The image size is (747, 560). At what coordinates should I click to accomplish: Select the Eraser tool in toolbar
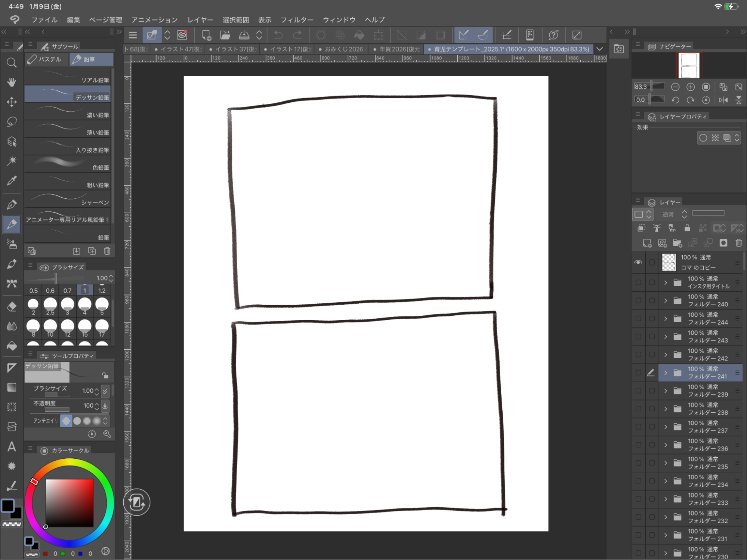click(x=12, y=307)
